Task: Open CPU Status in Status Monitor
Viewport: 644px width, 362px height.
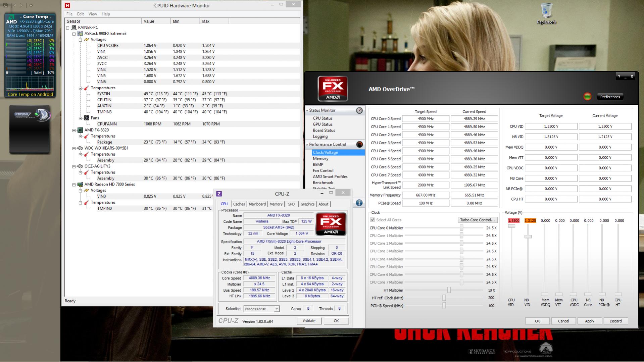Action: point(323,118)
